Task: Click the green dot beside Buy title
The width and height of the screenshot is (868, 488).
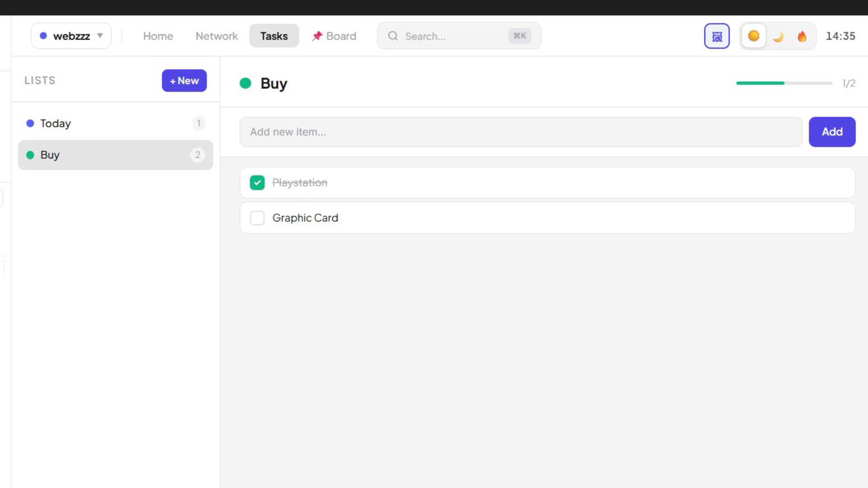Action: pos(245,83)
